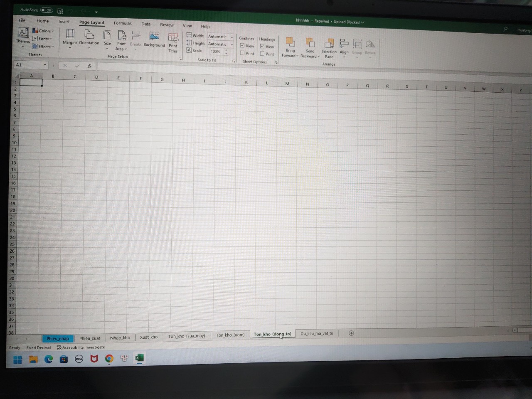Click the Excel icon on taskbar
Screen dimensions: 532x399
139,358
